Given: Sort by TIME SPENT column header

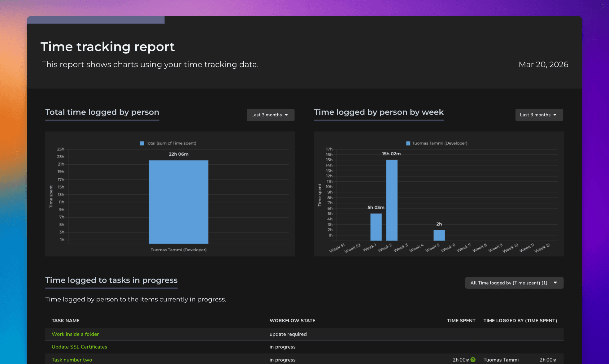Looking at the screenshot, I should 461,321.
